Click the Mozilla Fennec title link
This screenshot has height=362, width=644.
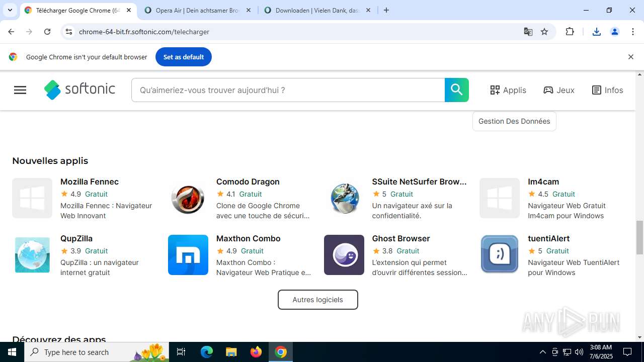tap(90, 182)
